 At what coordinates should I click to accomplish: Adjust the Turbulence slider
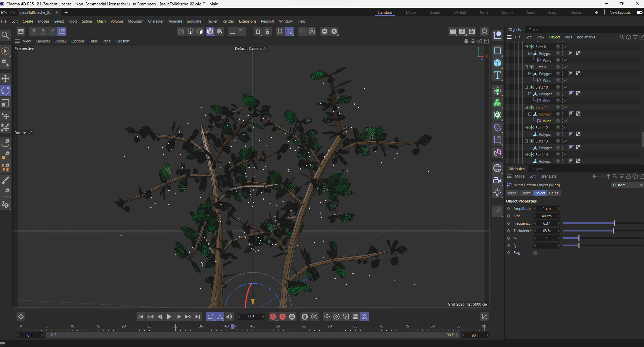click(x=603, y=231)
